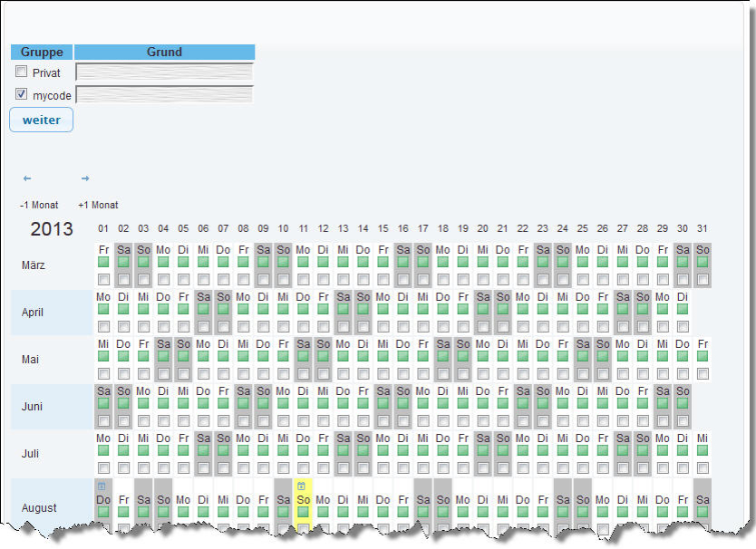Click the right arrow for next month
The width and height of the screenshot is (756, 549).
(x=85, y=178)
